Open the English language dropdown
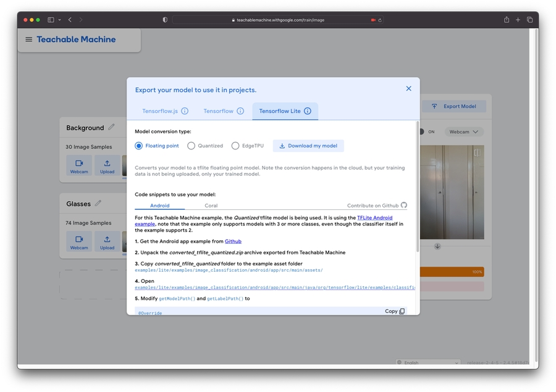Image resolution: width=556 pixels, height=392 pixels. tap(428, 363)
